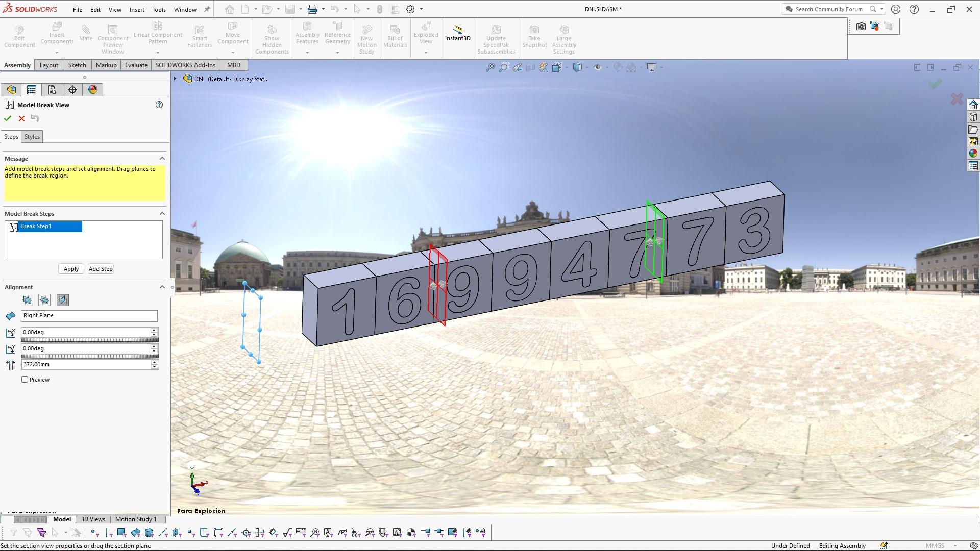Switch to Motion Study 1 tab
This screenshot has width=980, height=551.
coord(136,519)
